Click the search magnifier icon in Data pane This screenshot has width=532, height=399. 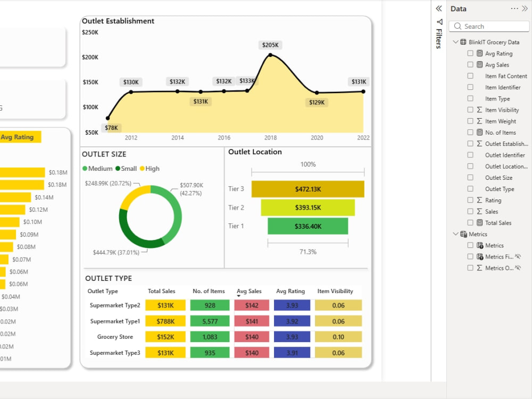pyautogui.click(x=458, y=26)
